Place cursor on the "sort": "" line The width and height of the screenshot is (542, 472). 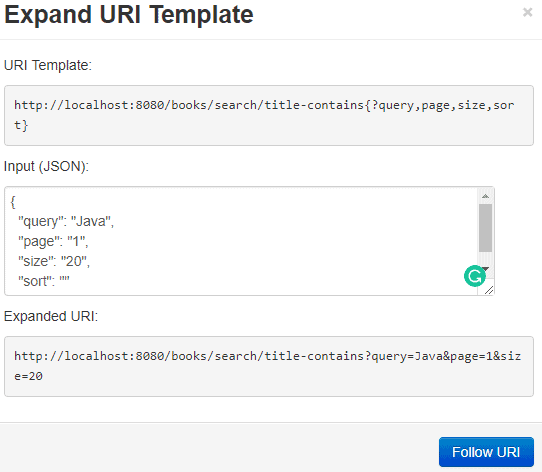pos(44,281)
